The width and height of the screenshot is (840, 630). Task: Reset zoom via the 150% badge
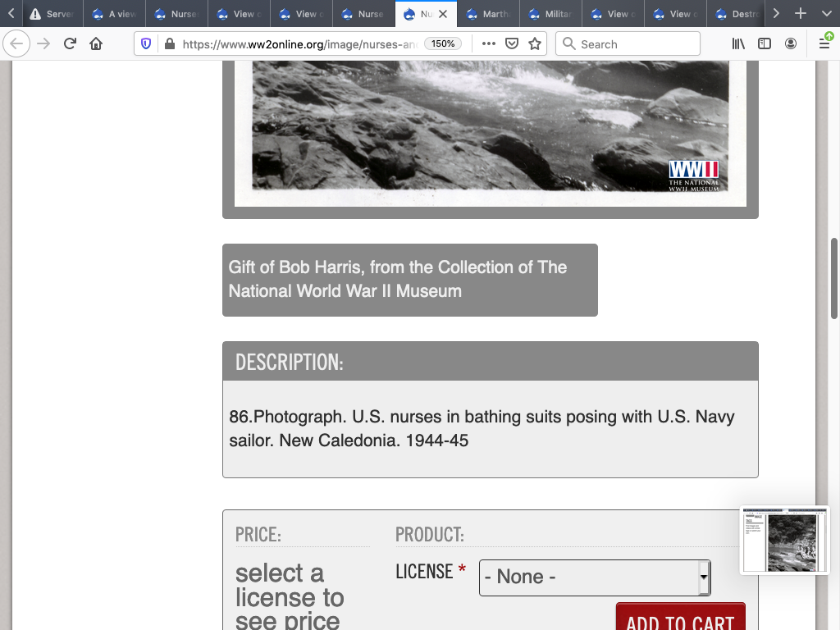443,44
